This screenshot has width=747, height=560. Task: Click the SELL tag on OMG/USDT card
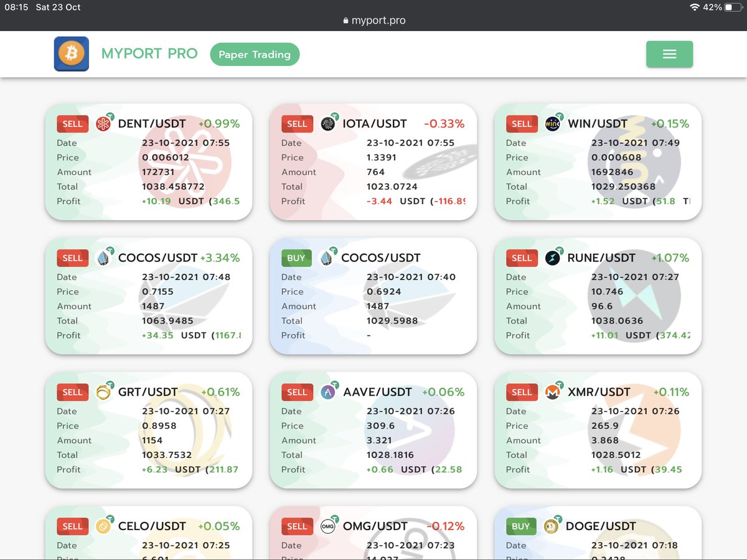[297, 526]
